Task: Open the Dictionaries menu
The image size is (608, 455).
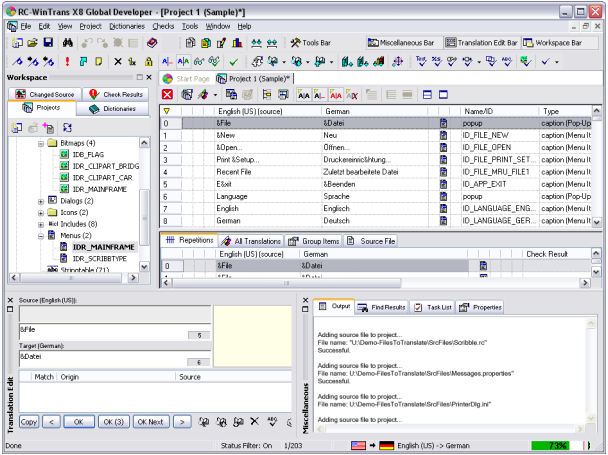Action: click(127, 26)
